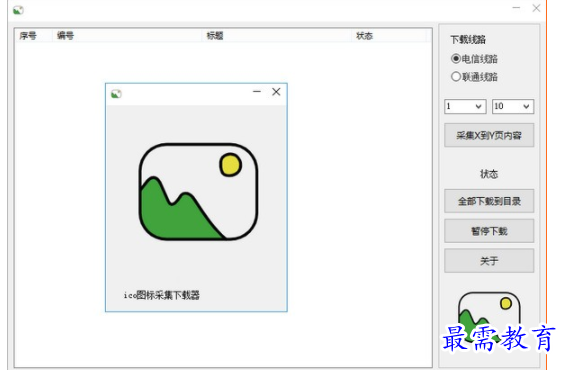Click the 状态 label in right panel
Image resolution: width=564 pixels, height=370 pixels.
(489, 174)
